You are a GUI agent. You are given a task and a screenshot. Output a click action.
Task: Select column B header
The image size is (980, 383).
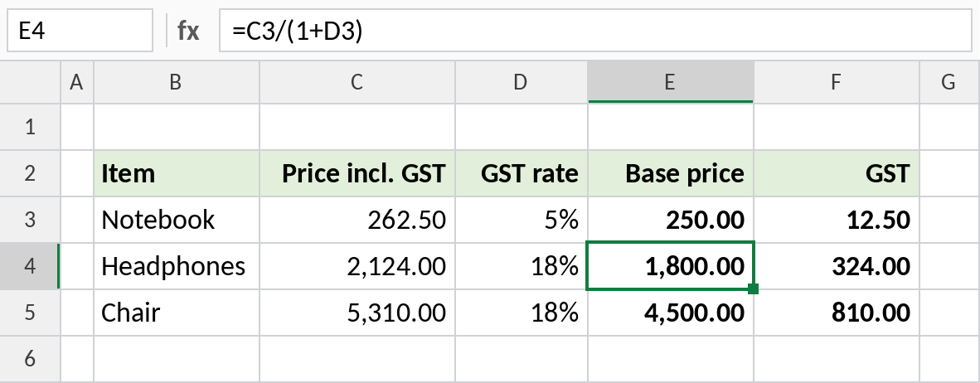coord(177,82)
